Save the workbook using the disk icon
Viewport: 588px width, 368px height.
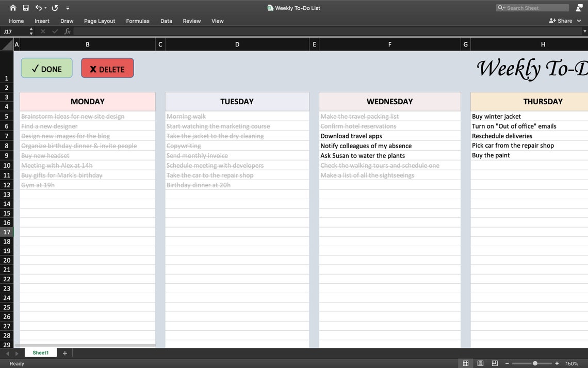pos(25,7)
